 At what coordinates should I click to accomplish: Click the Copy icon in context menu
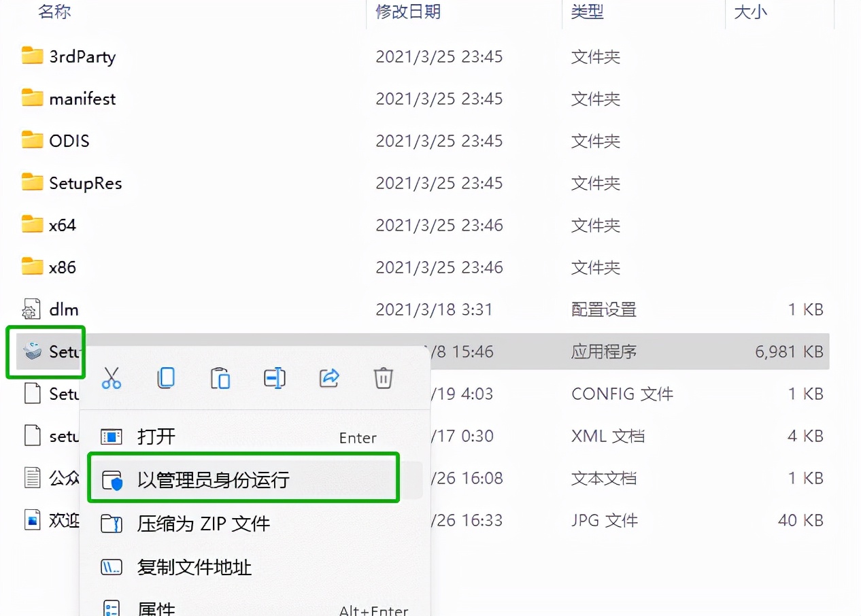166,378
